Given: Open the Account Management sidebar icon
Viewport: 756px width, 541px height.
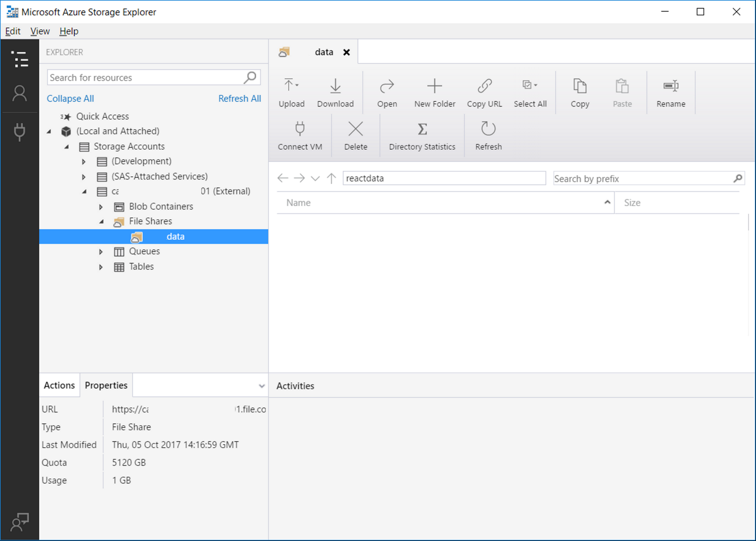Looking at the screenshot, I should (20, 94).
